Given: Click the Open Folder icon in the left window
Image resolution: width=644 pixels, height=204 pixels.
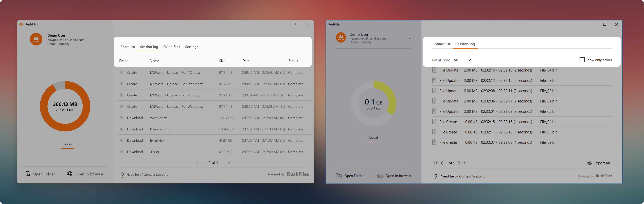Looking at the screenshot, I should (28, 174).
